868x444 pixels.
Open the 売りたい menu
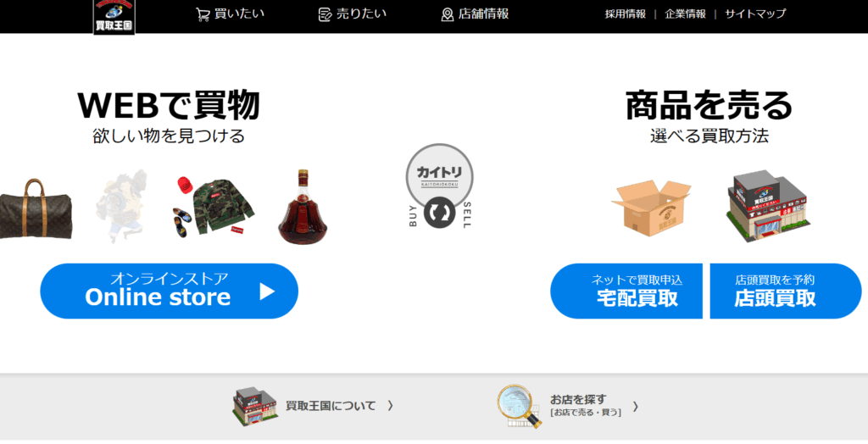tap(353, 14)
